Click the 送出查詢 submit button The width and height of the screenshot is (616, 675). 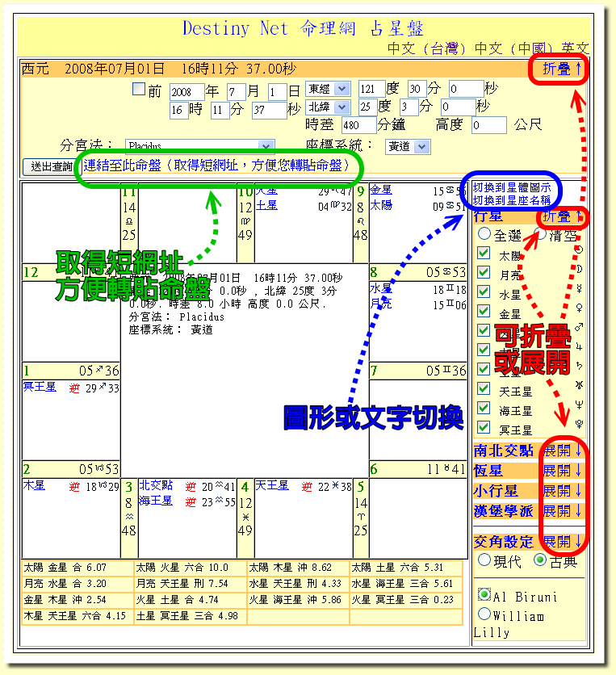click(x=52, y=166)
